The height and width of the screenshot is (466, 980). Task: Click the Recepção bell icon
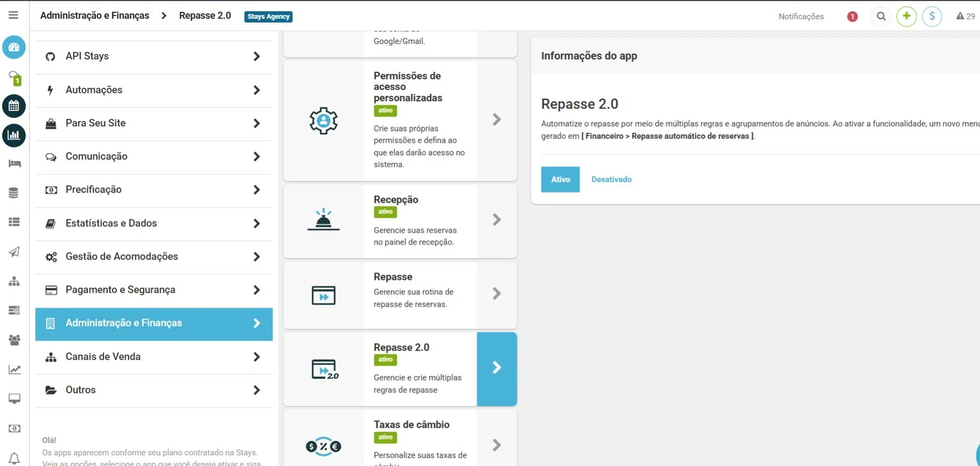[323, 220]
